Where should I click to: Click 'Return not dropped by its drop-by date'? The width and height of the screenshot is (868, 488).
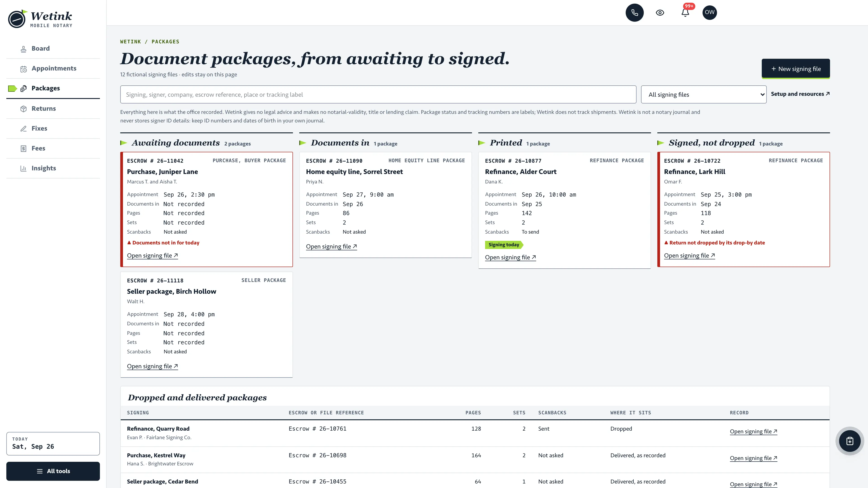714,242
